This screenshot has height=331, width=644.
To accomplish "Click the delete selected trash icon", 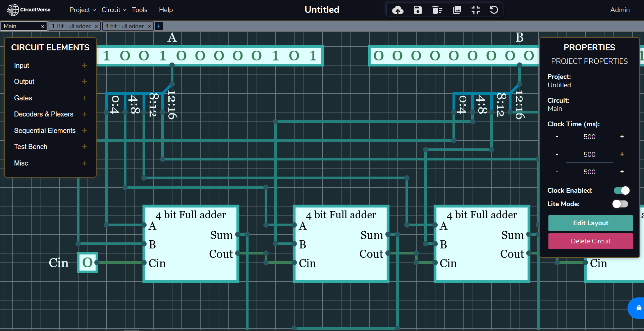I will pyautogui.click(x=437, y=10).
